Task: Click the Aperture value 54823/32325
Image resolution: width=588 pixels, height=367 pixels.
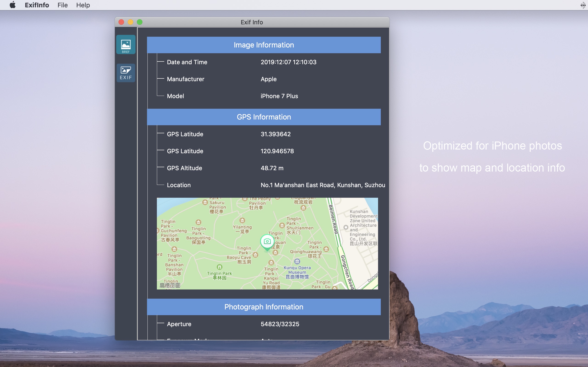Action: 280,324
